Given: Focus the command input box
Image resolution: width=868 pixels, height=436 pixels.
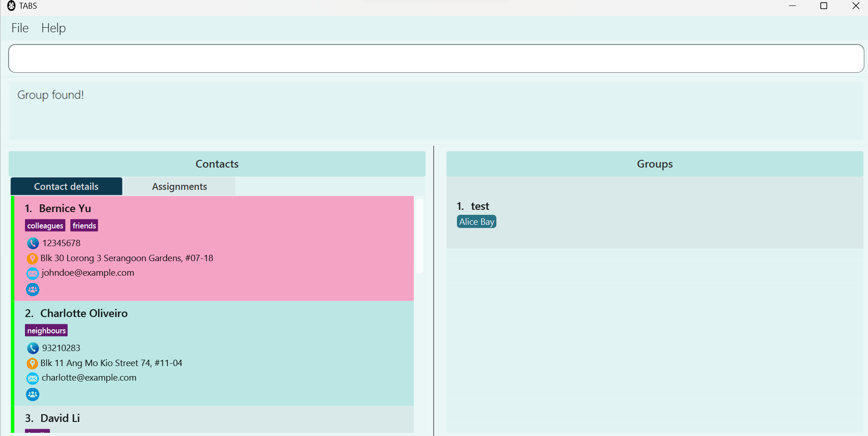Looking at the screenshot, I should [436, 59].
